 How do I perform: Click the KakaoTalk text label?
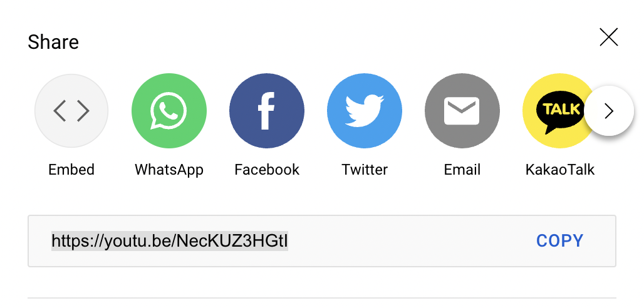(560, 170)
